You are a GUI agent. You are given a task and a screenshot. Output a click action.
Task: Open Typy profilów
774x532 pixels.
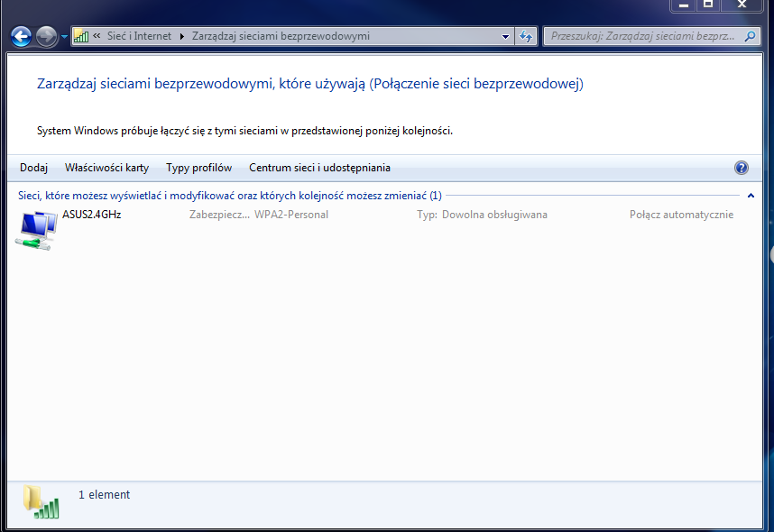(x=198, y=168)
